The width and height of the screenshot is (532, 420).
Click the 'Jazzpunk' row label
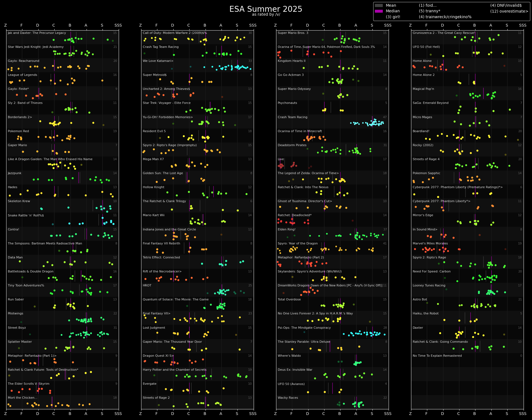15,173
